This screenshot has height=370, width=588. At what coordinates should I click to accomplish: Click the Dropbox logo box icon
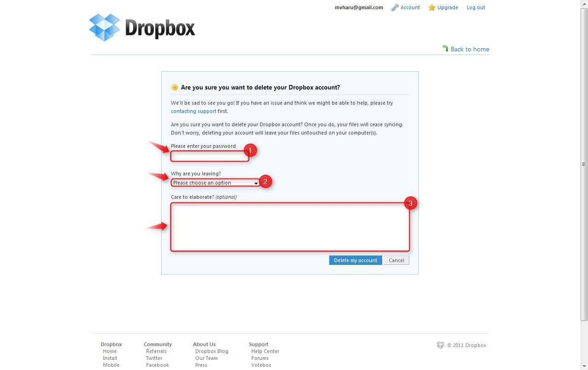pos(105,28)
